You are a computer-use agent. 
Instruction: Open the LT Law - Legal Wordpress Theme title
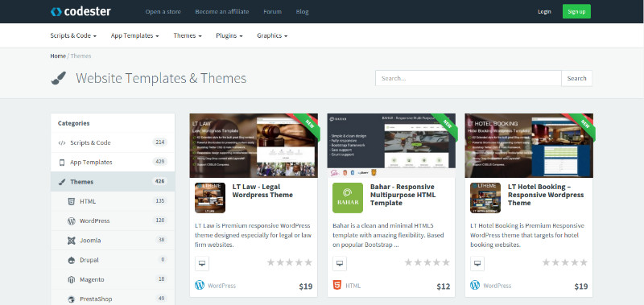(263, 191)
